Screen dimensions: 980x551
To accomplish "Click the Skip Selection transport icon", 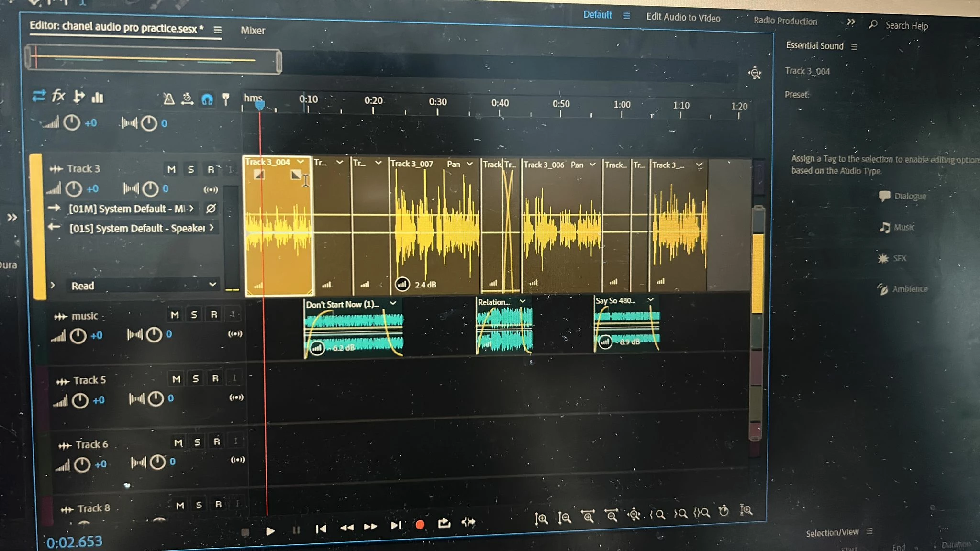I will point(468,522).
